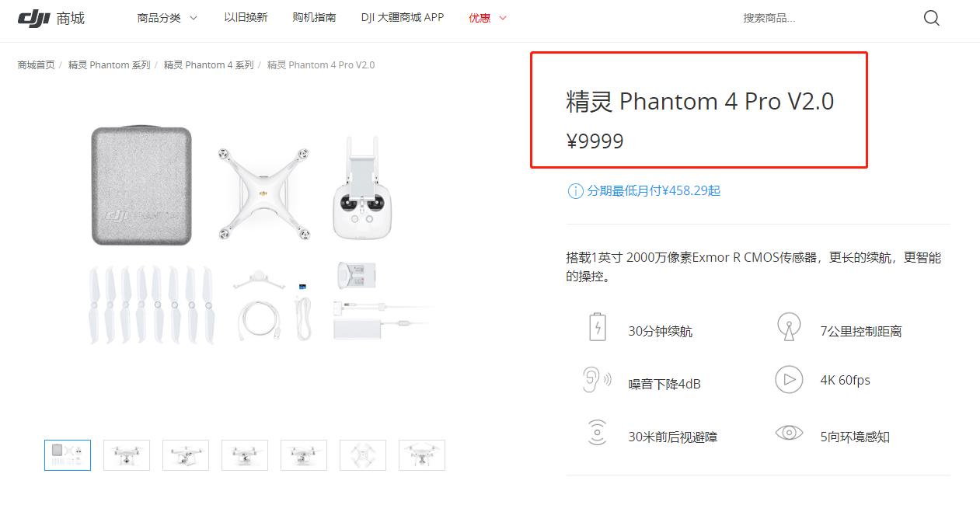Expand the 商品分类 dropdown menu
The image size is (980, 505).
(x=167, y=18)
